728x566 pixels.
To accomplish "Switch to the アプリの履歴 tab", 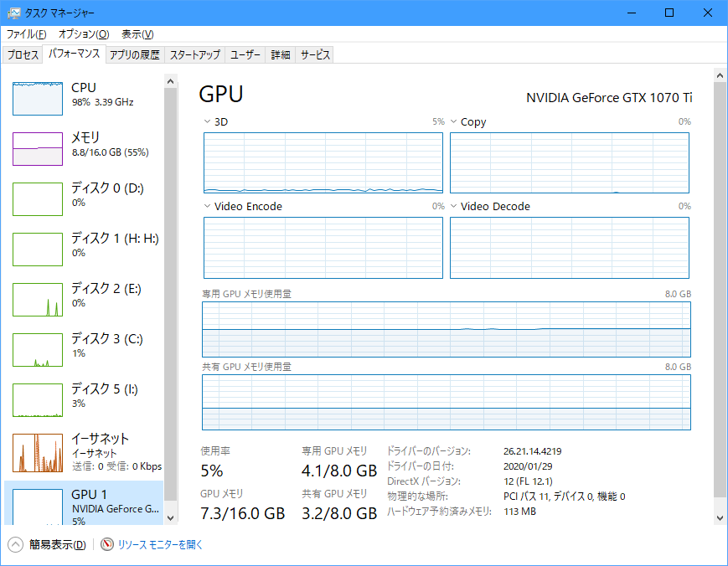I will [135, 54].
